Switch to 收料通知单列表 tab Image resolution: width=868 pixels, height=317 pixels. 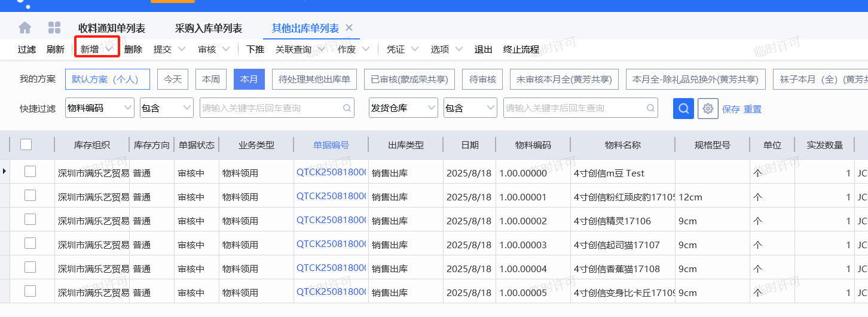click(x=112, y=28)
